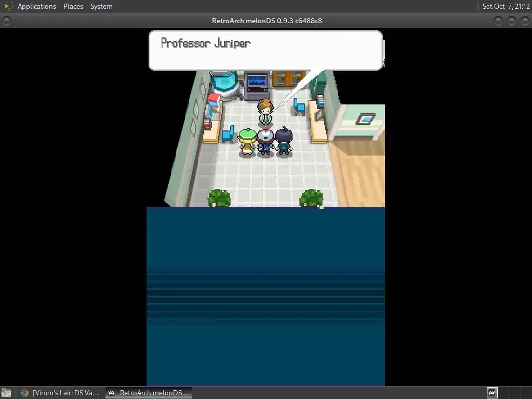
Task: Open the Places menu
Action: click(x=73, y=6)
